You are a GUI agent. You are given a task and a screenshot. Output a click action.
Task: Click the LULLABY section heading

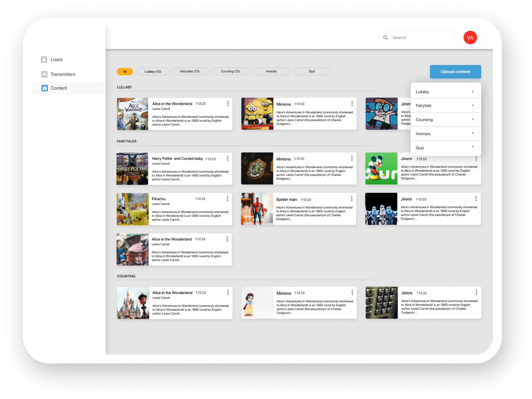tap(125, 87)
